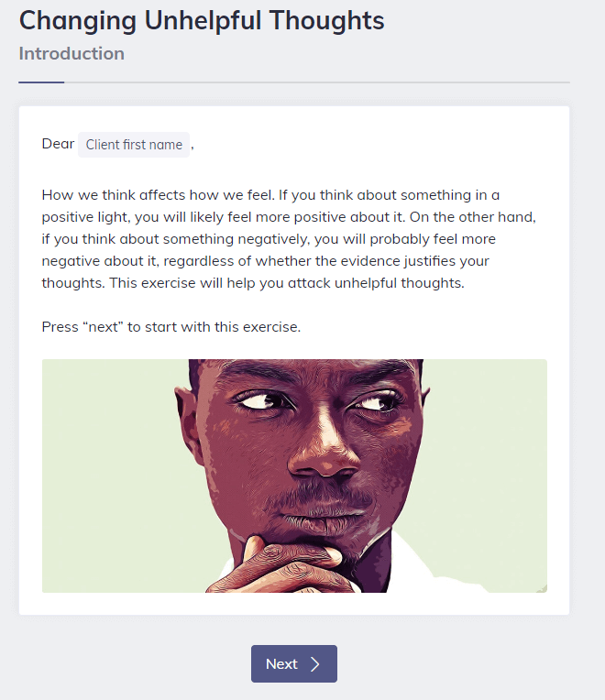This screenshot has height=700, width=605.
Task: Click the man's nose in the illustration
Action: pyautogui.click(x=324, y=455)
